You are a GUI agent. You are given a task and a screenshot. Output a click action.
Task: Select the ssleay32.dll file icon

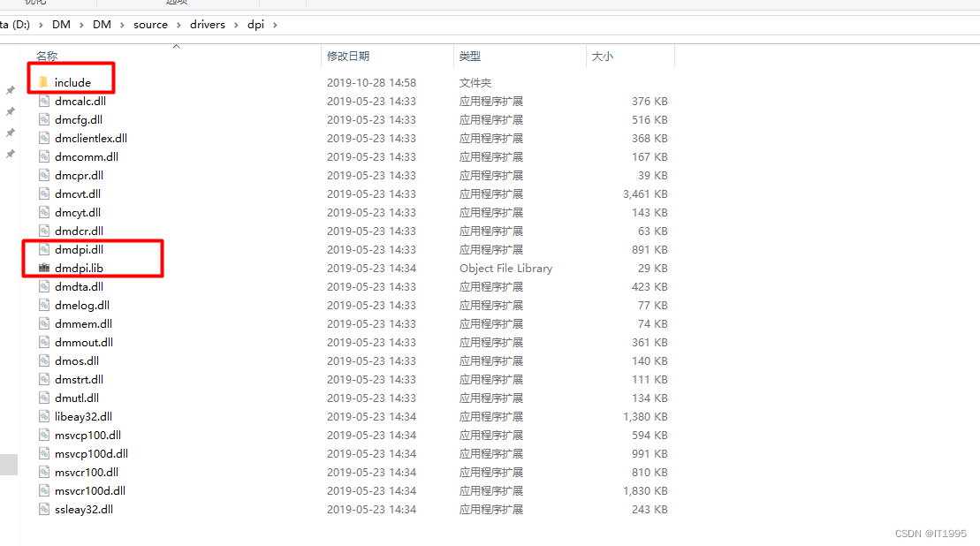pos(43,509)
